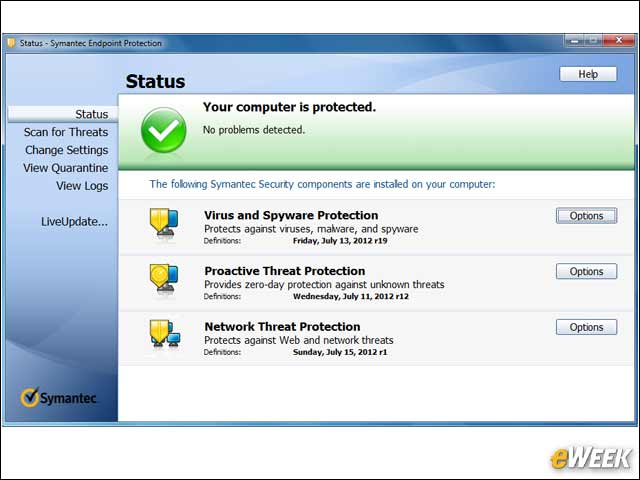
Task: Click the Network Threat Protection heading
Action: pyautogui.click(x=282, y=327)
